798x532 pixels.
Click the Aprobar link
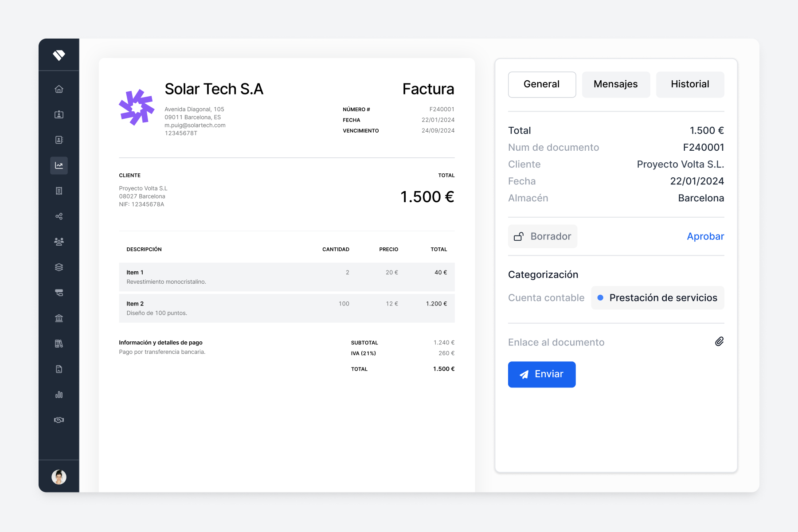705,236
